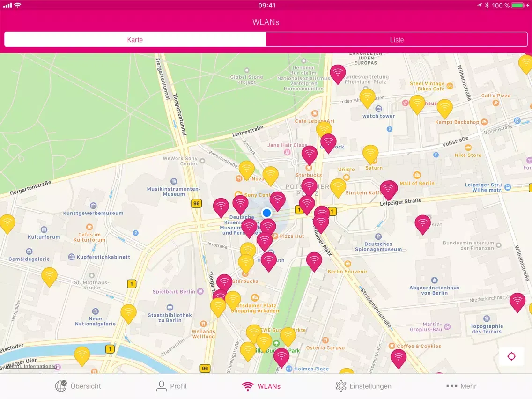Open Einstellungen tab
Image resolution: width=532 pixels, height=399 pixels.
coord(363,386)
